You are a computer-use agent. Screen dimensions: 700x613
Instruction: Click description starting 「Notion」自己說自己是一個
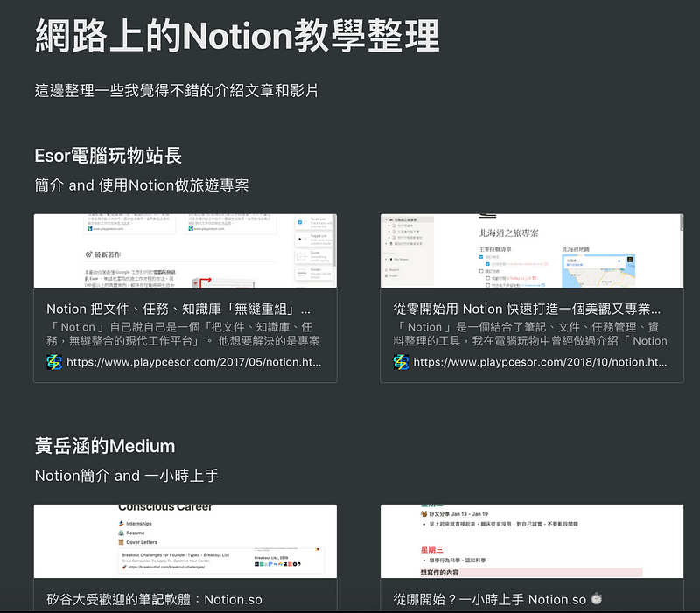pos(183,334)
